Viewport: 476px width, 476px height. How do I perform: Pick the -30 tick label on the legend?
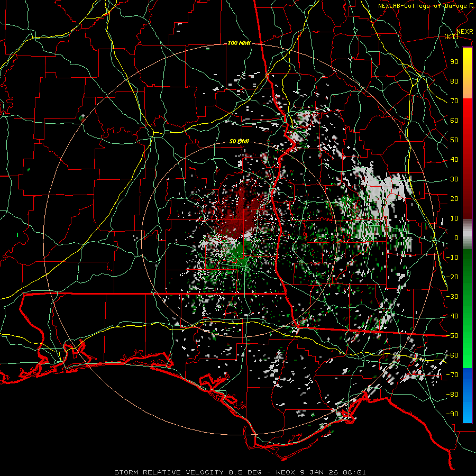pyautogui.click(x=452, y=297)
